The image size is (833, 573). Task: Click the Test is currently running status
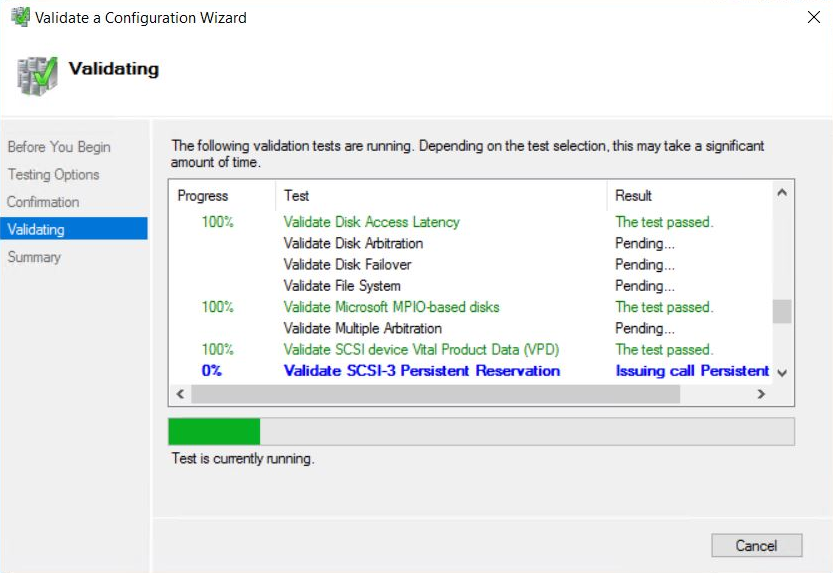[243, 458]
